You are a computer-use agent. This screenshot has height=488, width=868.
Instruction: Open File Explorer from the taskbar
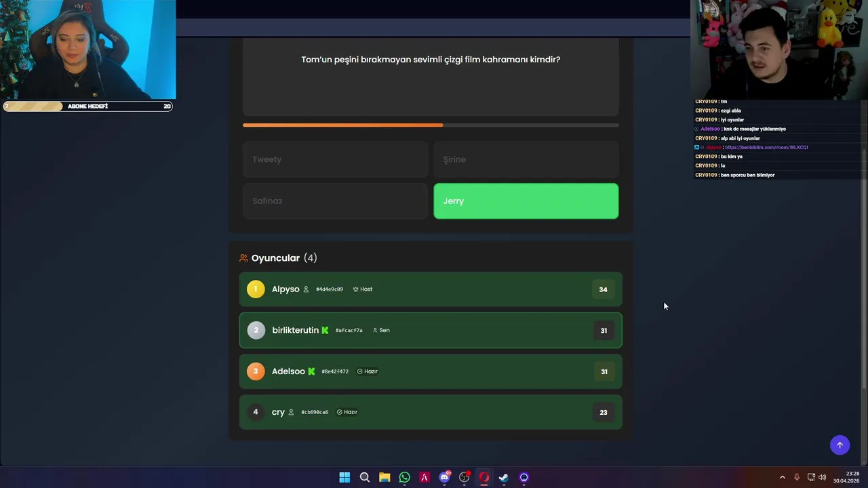[x=384, y=477]
